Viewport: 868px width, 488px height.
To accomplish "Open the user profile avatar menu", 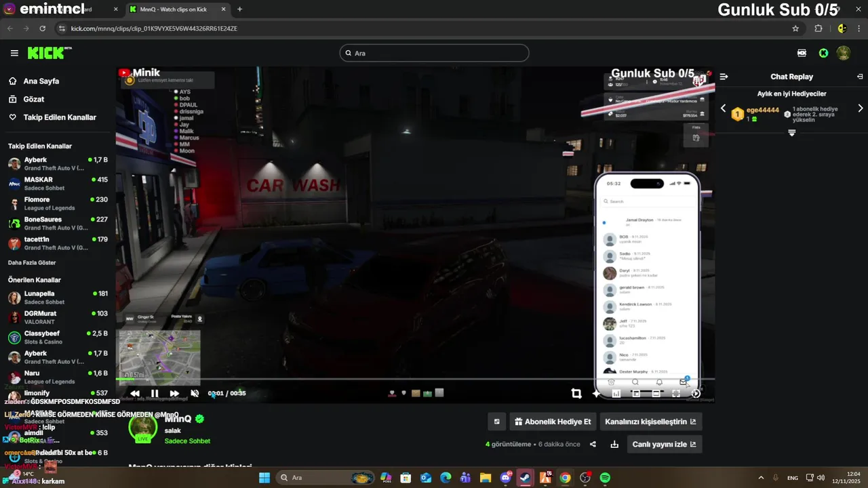I will coord(844,53).
